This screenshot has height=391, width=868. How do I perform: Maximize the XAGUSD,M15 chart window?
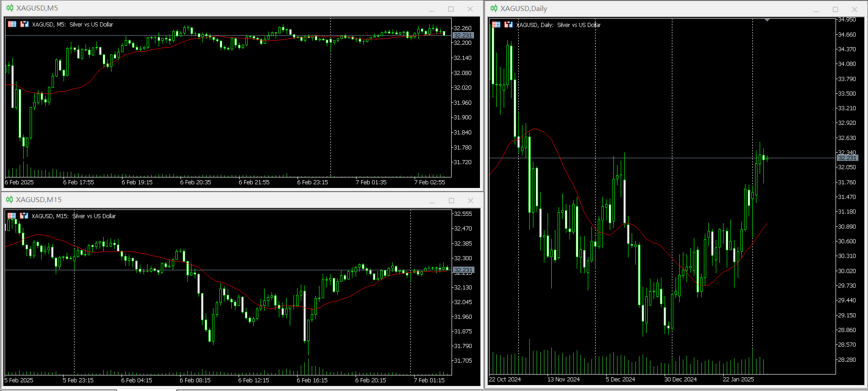pyautogui.click(x=452, y=201)
